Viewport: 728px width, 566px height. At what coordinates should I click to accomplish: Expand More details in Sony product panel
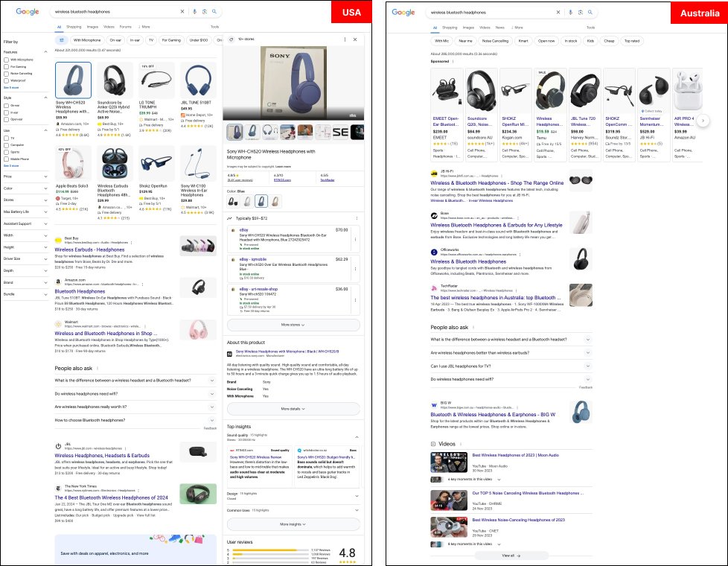click(x=293, y=409)
